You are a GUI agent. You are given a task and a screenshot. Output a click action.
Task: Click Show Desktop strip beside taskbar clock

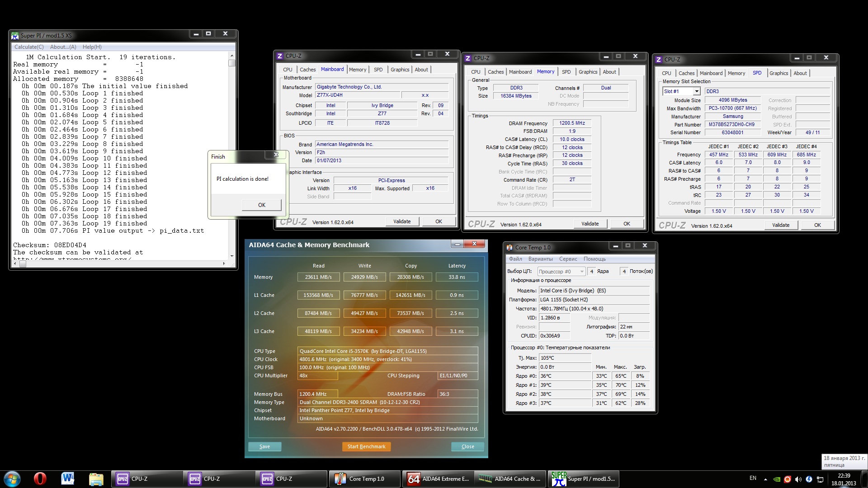point(864,479)
